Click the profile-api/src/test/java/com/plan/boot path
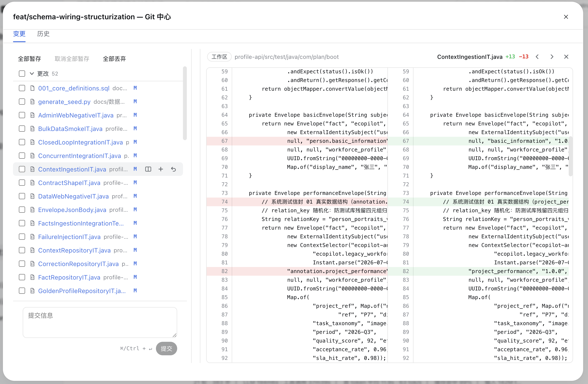This screenshot has height=384, width=588. (x=287, y=57)
